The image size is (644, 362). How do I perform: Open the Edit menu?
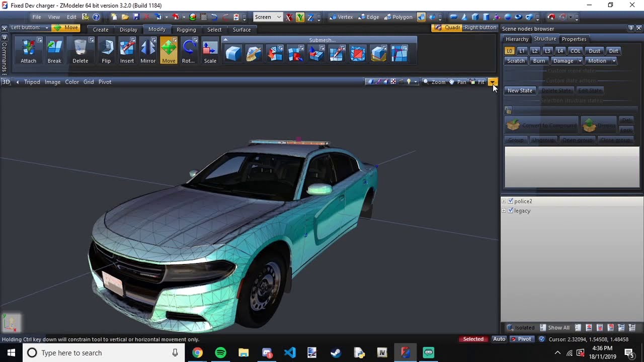click(71, 17)
